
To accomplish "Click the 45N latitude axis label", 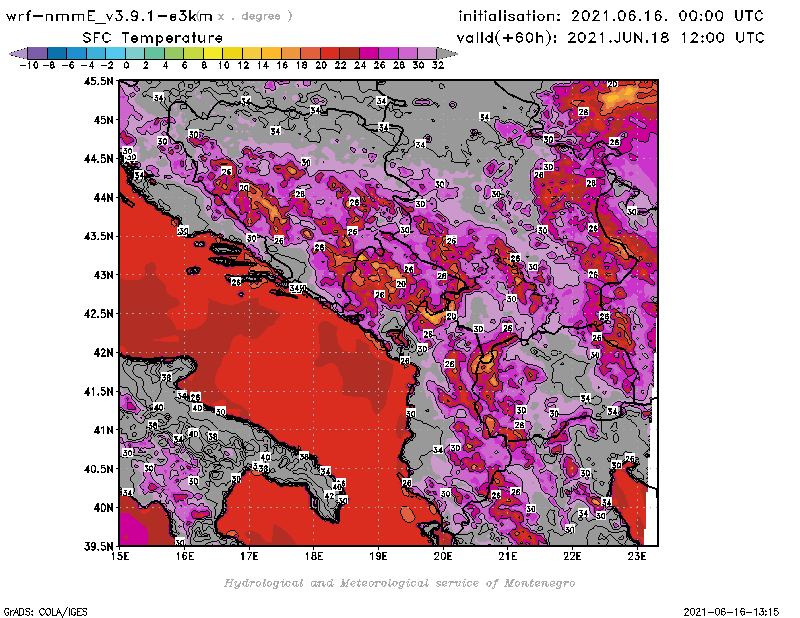I will pyautogui.click(x=103, y=120).
